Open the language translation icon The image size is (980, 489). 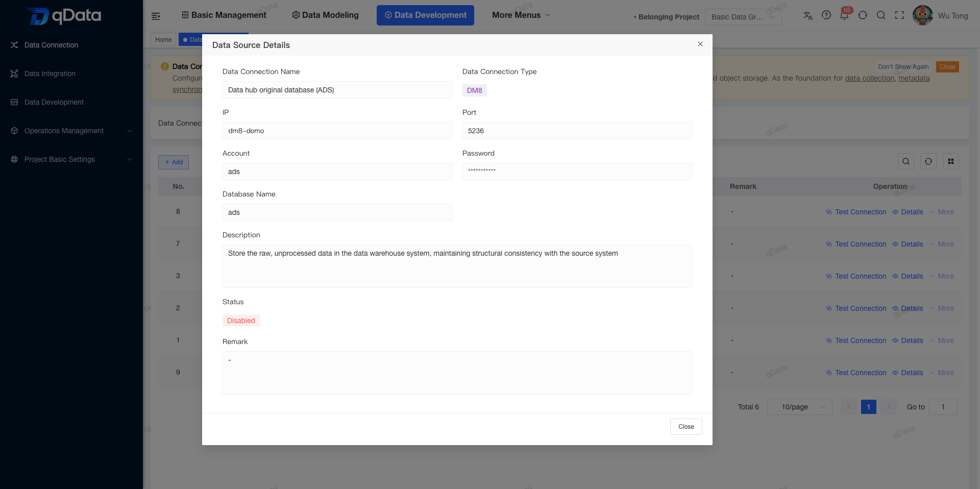click(807, 15)
